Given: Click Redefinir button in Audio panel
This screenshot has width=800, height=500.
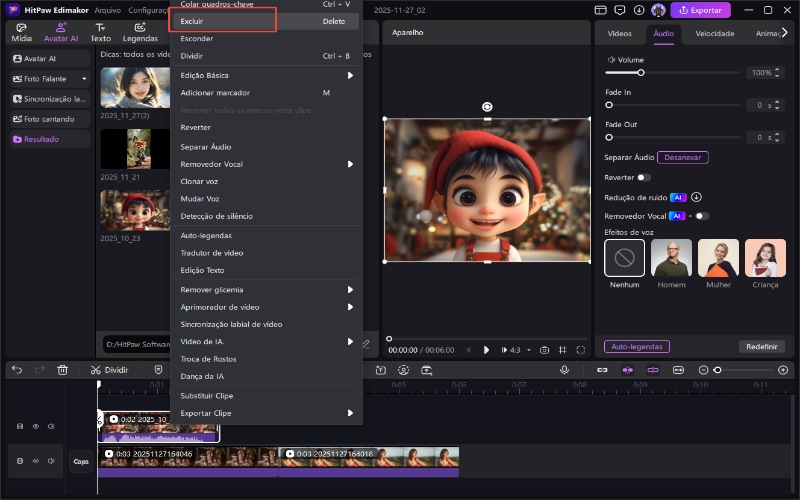Looking at the screenshot, I should point(762,346).
